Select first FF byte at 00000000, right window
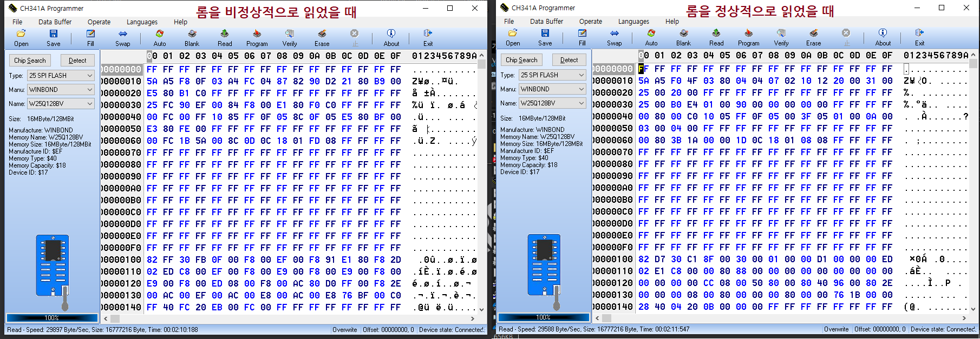The image size is (980, 339). pos(643,69)
